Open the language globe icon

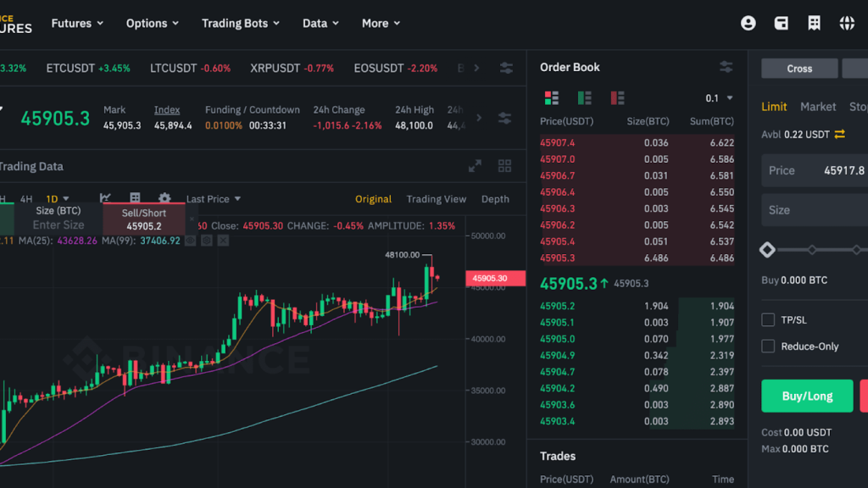847,23
